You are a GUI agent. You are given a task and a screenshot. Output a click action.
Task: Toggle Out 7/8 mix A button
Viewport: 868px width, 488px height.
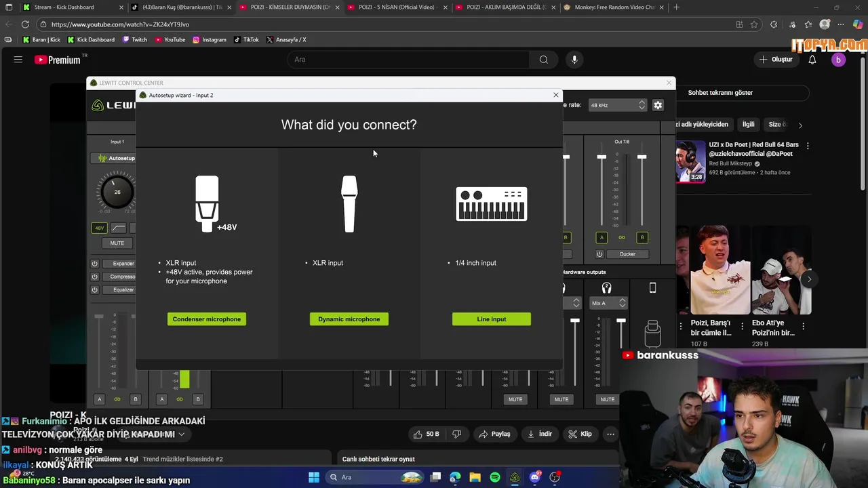point(601,237)
